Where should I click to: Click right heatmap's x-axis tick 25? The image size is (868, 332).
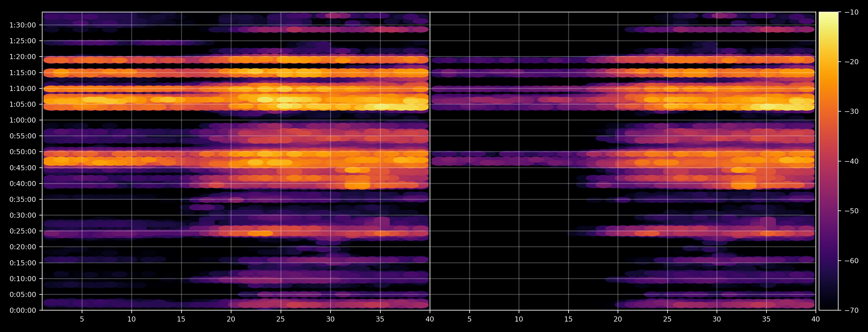pos(667,319)
